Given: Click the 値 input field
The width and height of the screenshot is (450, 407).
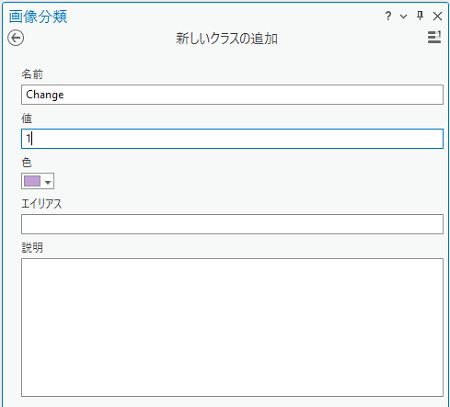Looking at the screenshot, I should click(232, 139).
